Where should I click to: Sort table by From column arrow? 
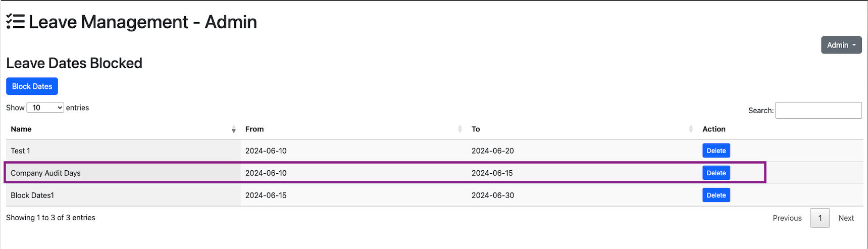[459, 129]
